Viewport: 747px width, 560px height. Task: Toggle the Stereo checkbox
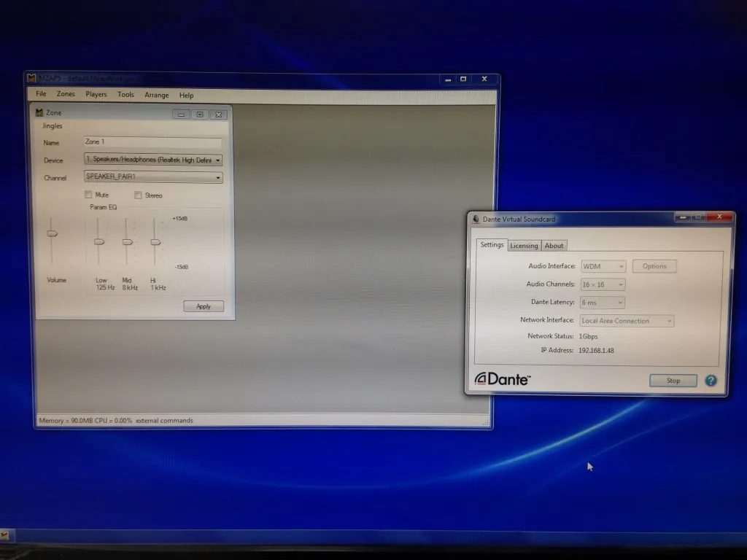pos(138,195)
